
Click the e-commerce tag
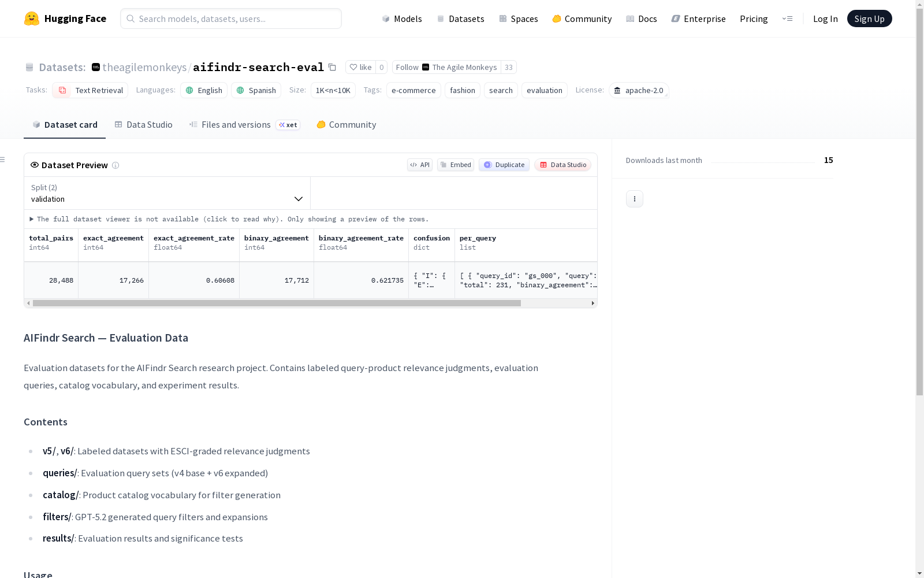[x=413, y=90]
